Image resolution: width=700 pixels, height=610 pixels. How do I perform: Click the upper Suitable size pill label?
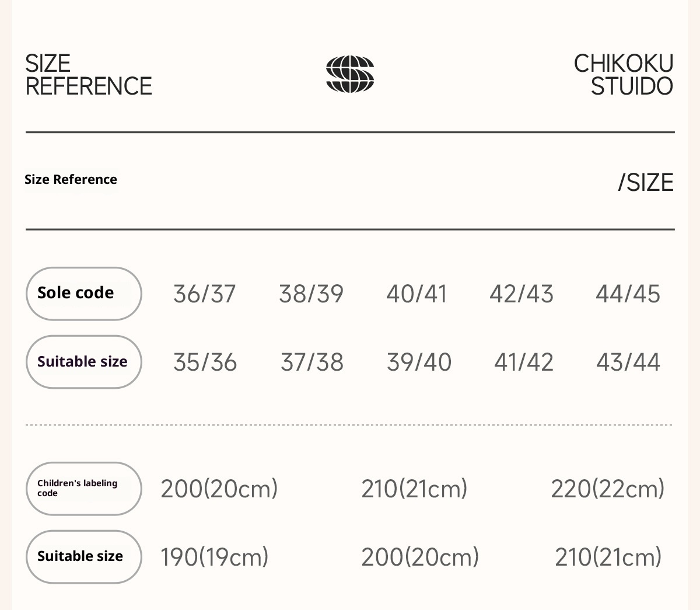click(x=83, y=362)
